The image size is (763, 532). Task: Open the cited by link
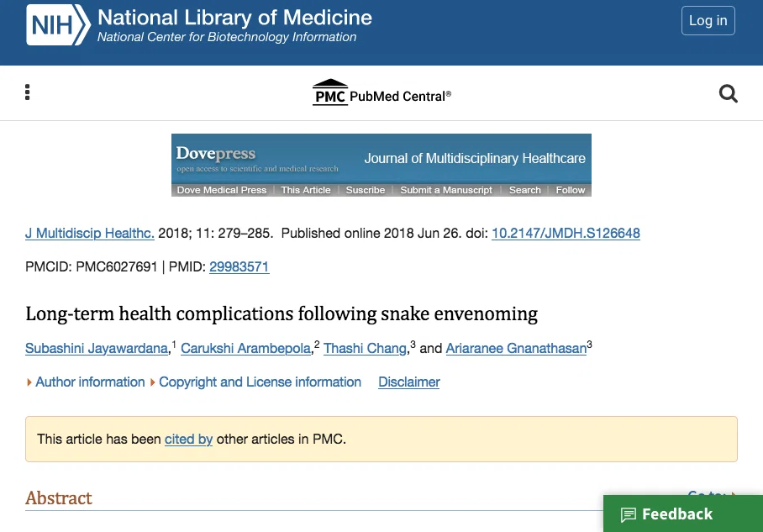click(188, 439)
